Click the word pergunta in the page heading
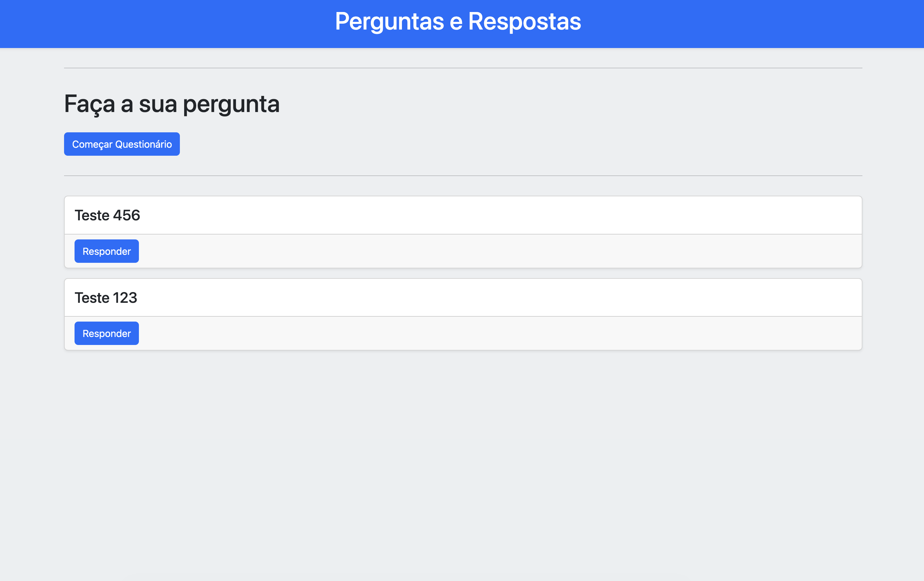Screen dimensions: 924x581 coord(231,104)
